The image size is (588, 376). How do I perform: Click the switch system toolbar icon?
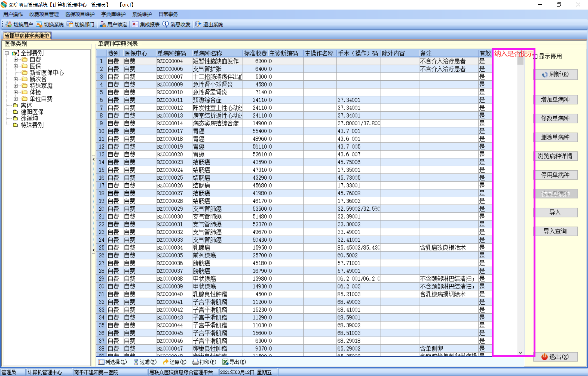[39, 25]
